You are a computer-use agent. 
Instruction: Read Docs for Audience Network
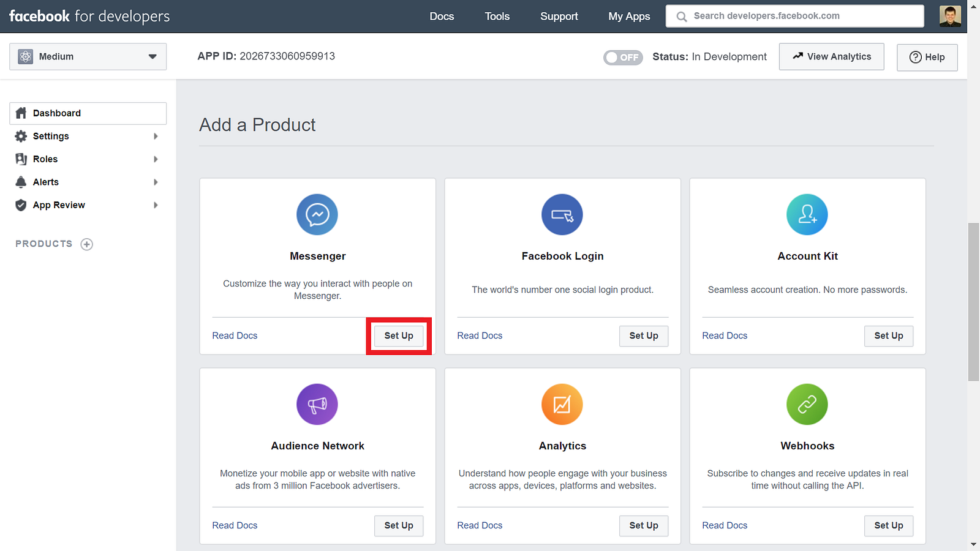point(235,525)
